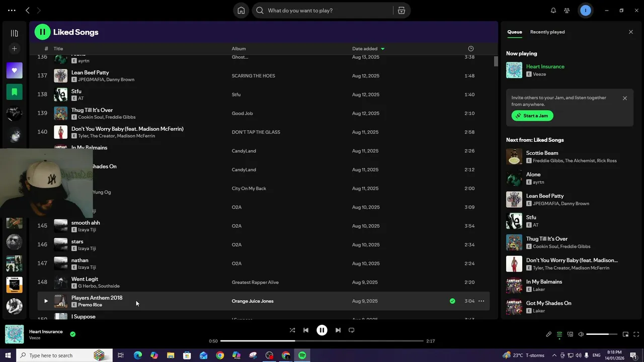Image resolution: width=644 pixels, height=362 pixels.
Task: Toggle liked checkmark on Players Anthem 2018 row
Action: point(452,301)
